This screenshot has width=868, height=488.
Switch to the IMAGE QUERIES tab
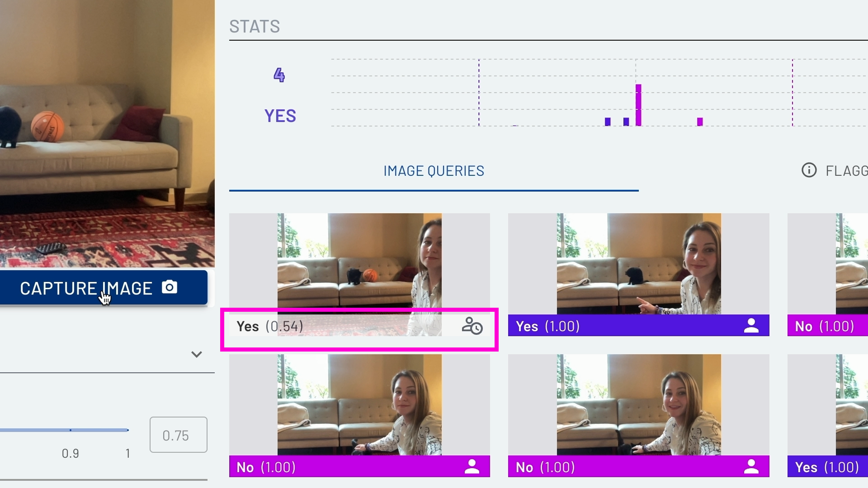coord(434,171)
